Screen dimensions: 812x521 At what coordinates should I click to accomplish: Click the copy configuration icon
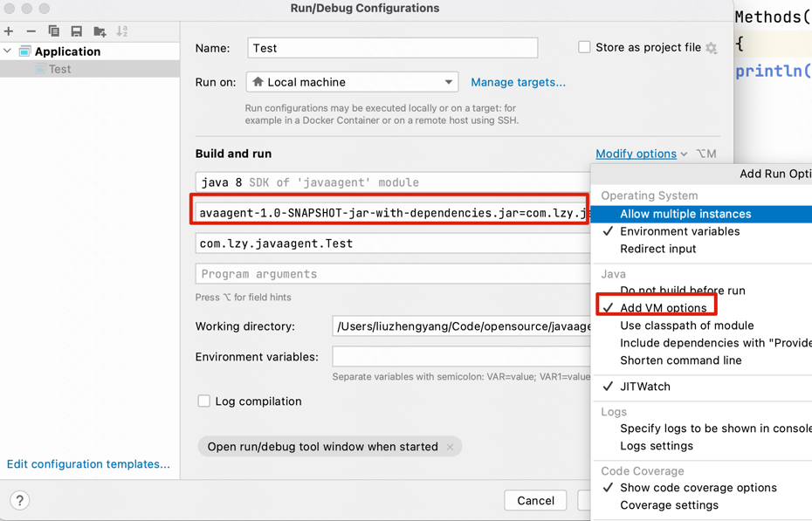click(x=53, y=31)
